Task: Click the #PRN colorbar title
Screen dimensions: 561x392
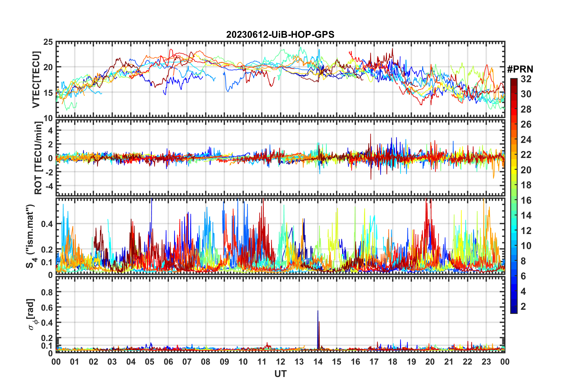Action: click(520, 69)
